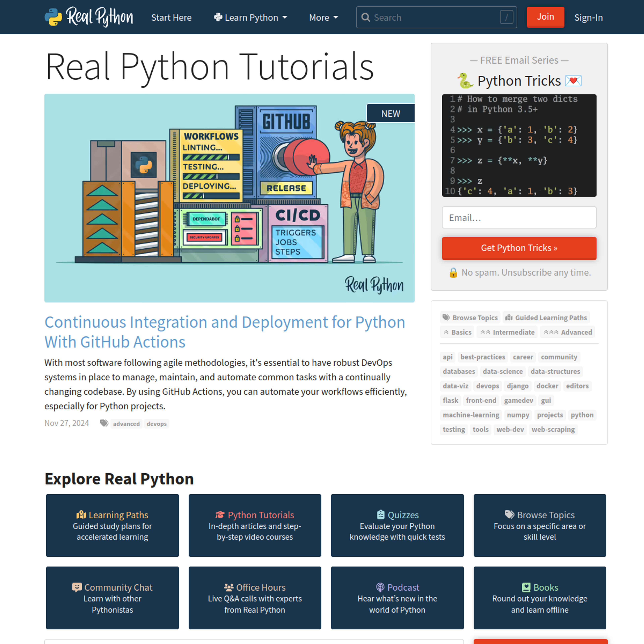The width and height of the screenshot is (644, 644).
Task: Click the Podcast microphone icon
Action: pyautogui.click(x=380, y=587)
